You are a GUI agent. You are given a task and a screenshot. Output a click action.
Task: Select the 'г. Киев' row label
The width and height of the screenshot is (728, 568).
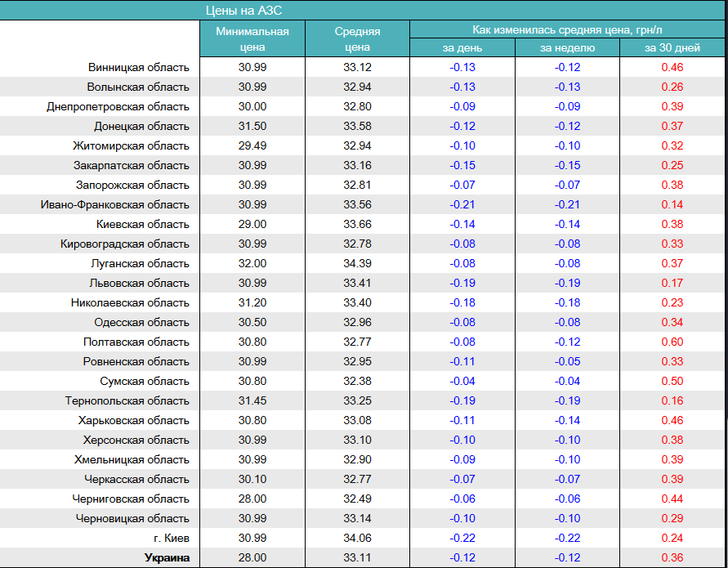point(170,538)
